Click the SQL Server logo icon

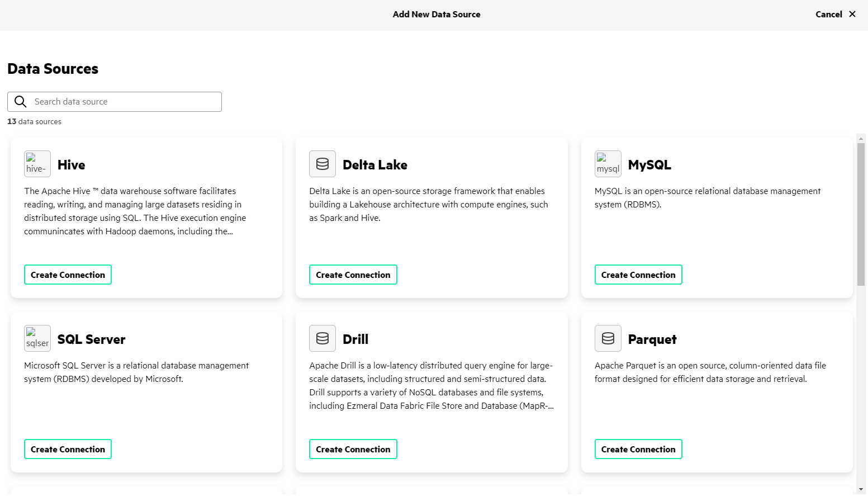pyautogui.click(x=37, y=338)
